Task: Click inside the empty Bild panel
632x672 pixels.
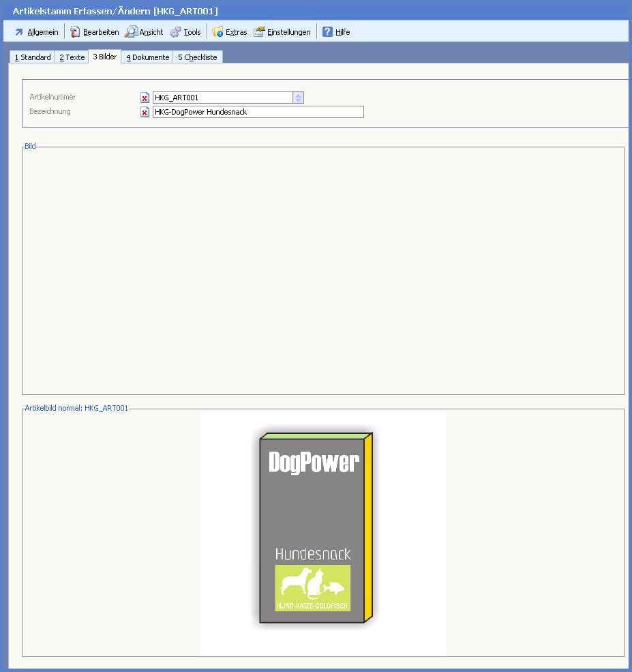Action: pyautogui.click(x=322, y=270)
